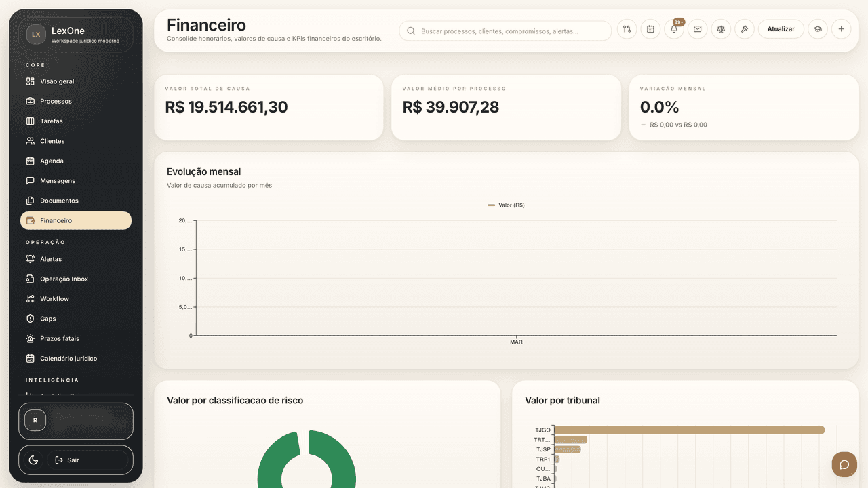Open Operação Inbox from sidebar

point(64,279)
